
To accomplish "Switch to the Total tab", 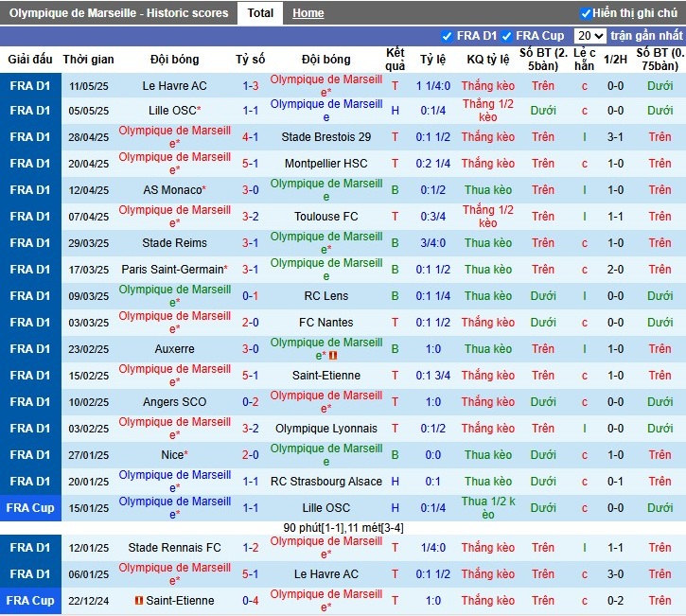I will (260, 13).
